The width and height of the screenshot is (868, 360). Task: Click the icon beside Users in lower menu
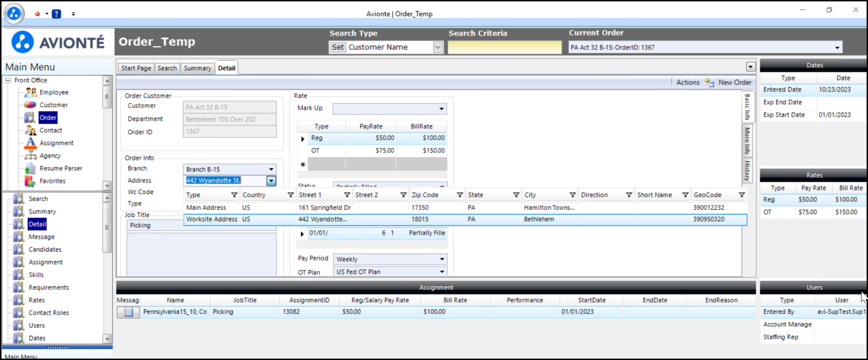19,325
